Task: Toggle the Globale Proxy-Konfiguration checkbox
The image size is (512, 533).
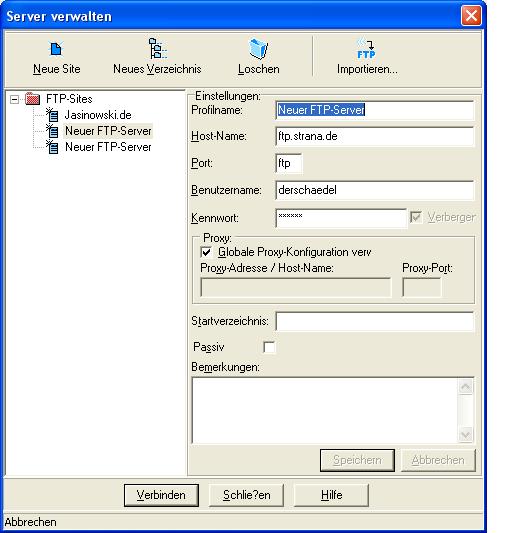Action: point(206,252)
